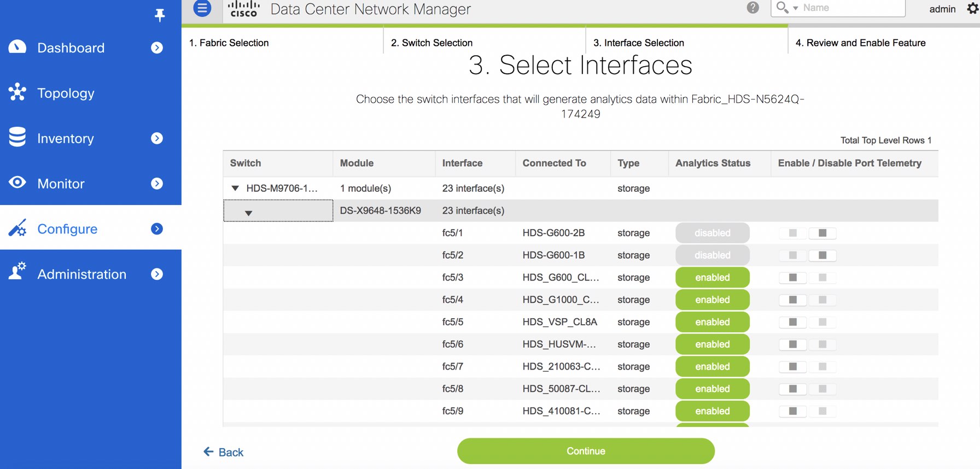The width and height of the screenshot is (980, 469).
Task: Go to step 4 Review and Enable Feature
Action: coord(860,43)
